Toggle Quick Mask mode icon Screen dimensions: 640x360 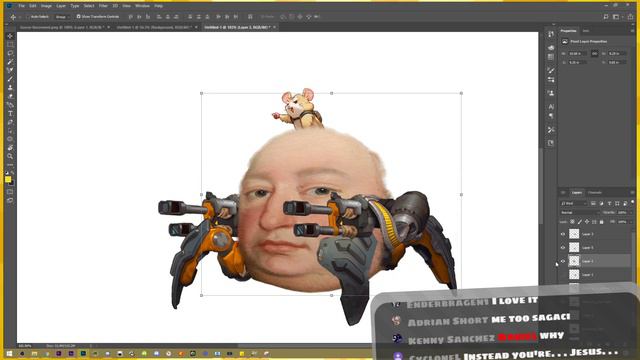coord(10,192)
